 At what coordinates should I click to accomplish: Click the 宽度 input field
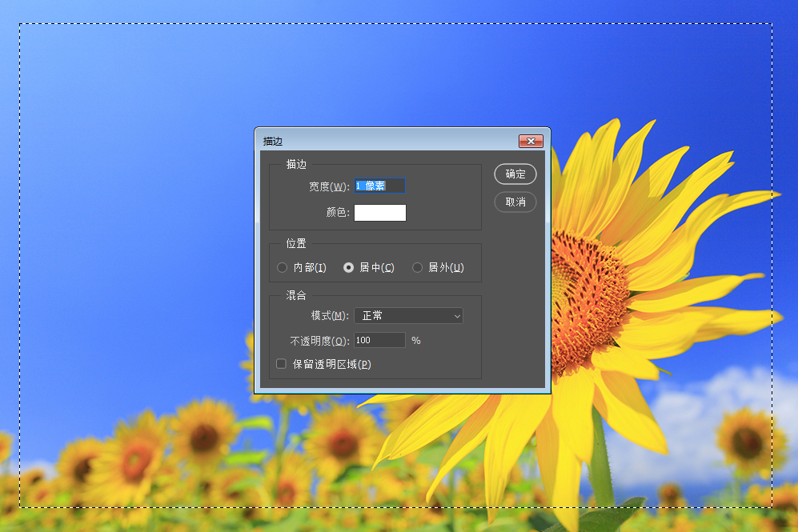pyautogui.click(x=379, y=186)
